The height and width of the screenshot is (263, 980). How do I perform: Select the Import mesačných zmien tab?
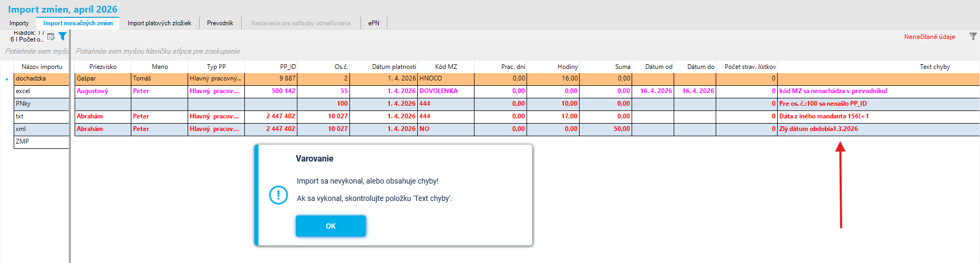(x=78, y=23)
